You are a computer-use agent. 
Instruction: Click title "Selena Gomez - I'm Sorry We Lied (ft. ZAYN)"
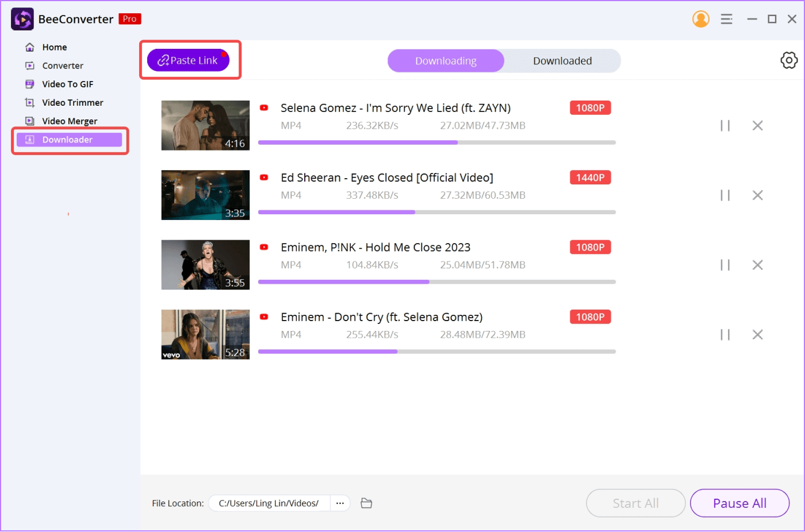(x=396, y=108)
